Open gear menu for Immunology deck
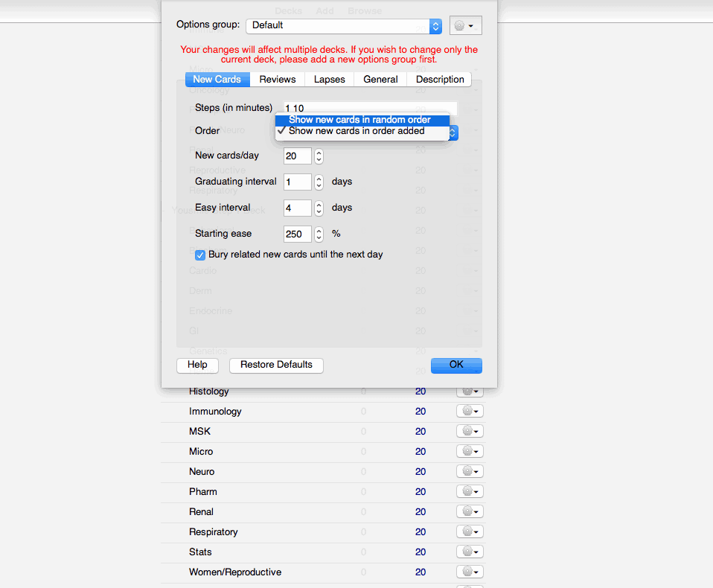 470,411
